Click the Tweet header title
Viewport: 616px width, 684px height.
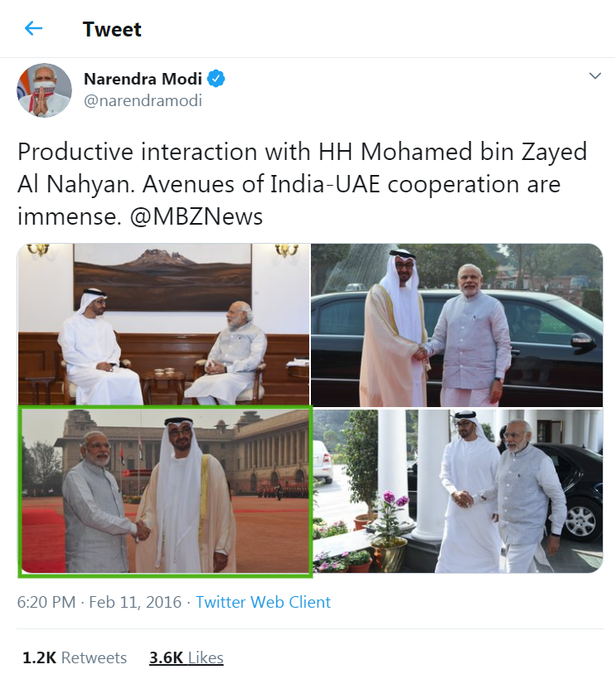coord(112,29)
